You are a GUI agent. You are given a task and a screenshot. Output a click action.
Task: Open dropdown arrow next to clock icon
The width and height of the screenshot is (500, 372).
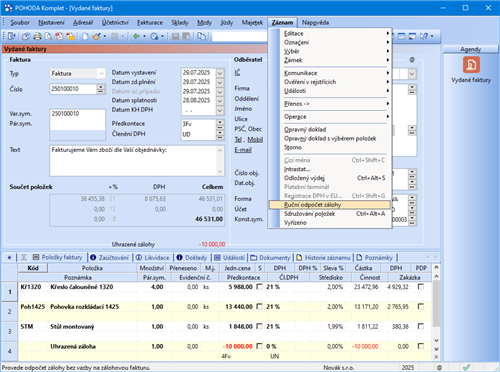(x=162, y=36)
